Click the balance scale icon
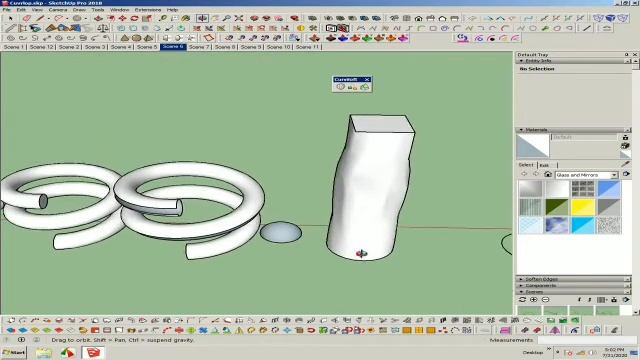The width and height of the screenshot is (640, 360). pyautogui.click(x=103, y=28)
